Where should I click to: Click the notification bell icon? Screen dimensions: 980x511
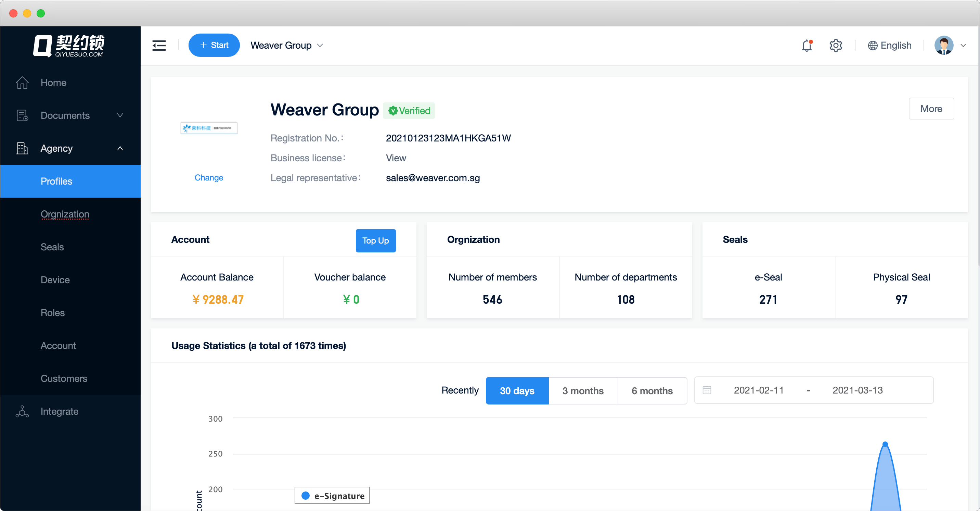[x=807, y=46]
